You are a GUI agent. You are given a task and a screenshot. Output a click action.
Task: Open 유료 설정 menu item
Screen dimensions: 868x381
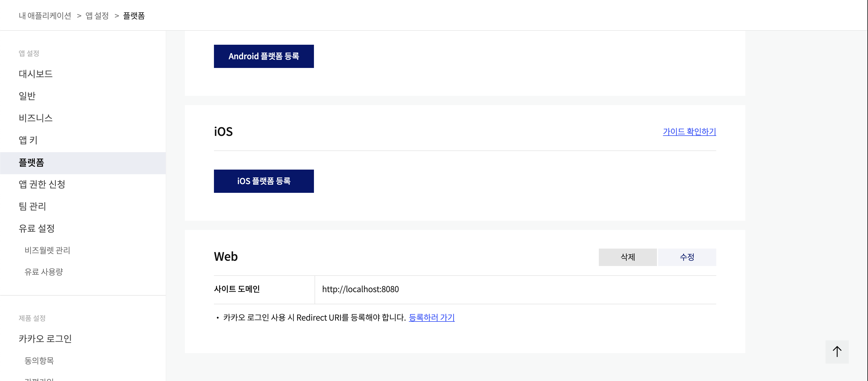point(36,229)
